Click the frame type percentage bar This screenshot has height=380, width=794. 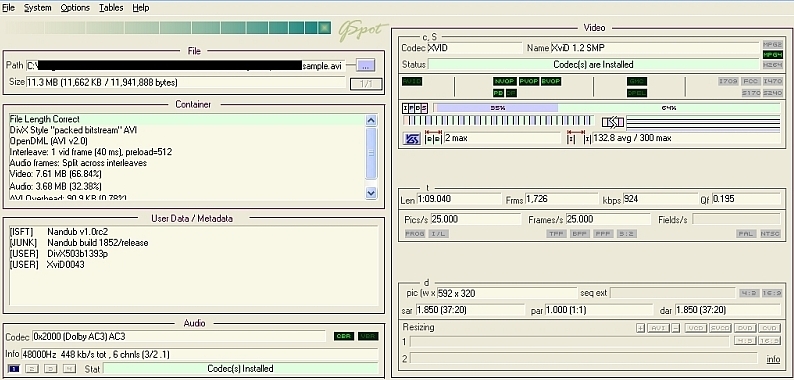pos(607,108)
